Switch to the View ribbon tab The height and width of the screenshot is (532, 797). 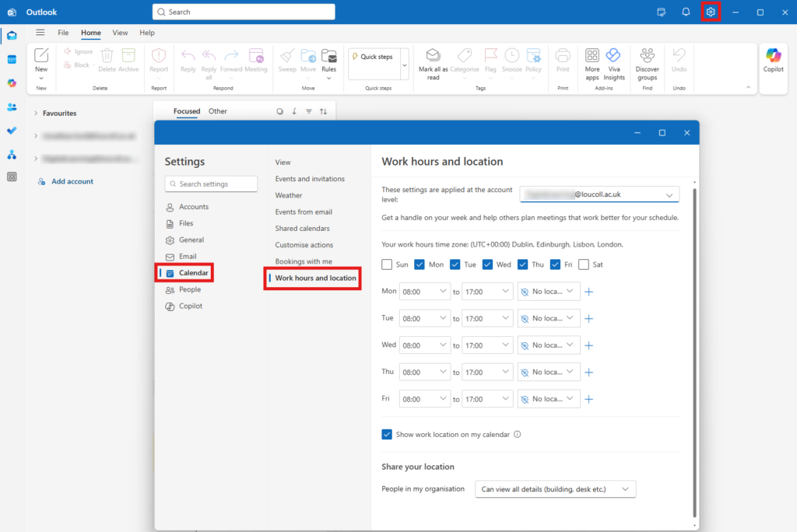(120, 33)
